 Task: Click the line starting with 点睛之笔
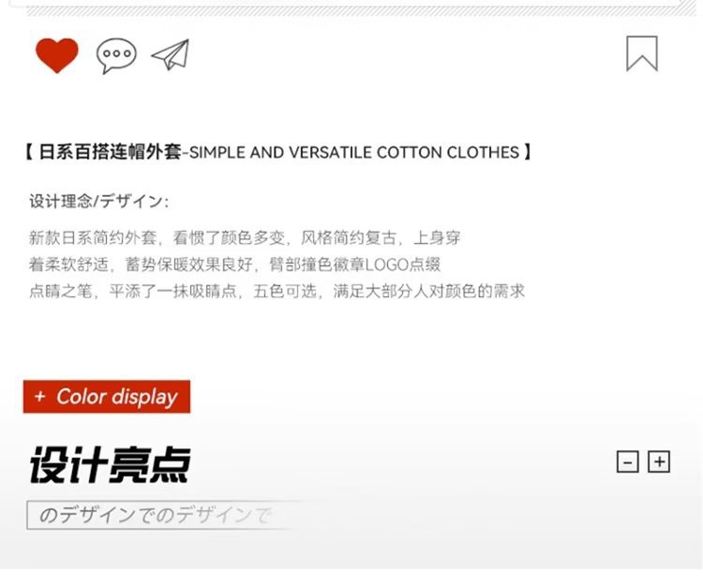tap(277, 291)
